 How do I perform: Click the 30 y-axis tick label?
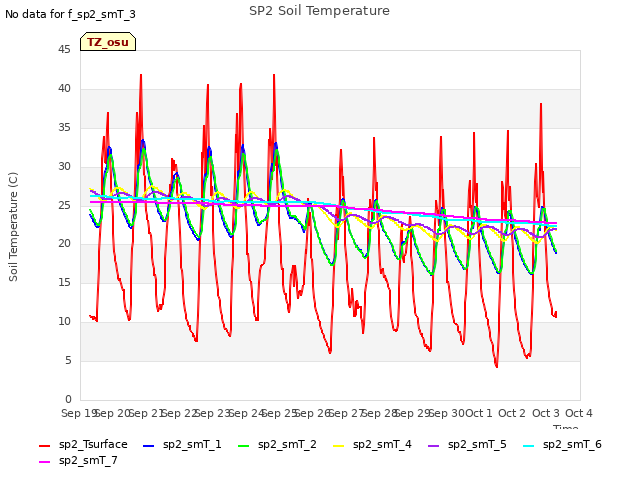[x=64, y=167]
